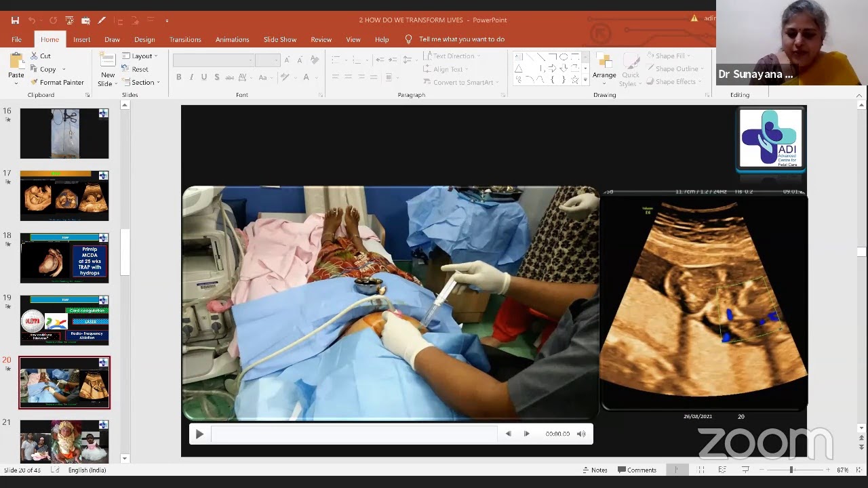The height and width of the screenshot is (488, 868).
Task: Select the star shape in shapes gallery
Action: click(x=576, y=79)
